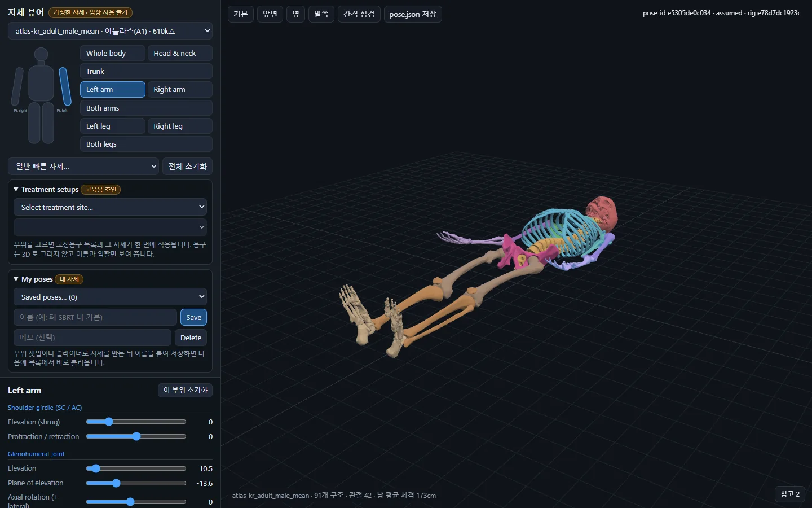Open the 일반 빠른 자세 preset dropdown

point(83,167)
